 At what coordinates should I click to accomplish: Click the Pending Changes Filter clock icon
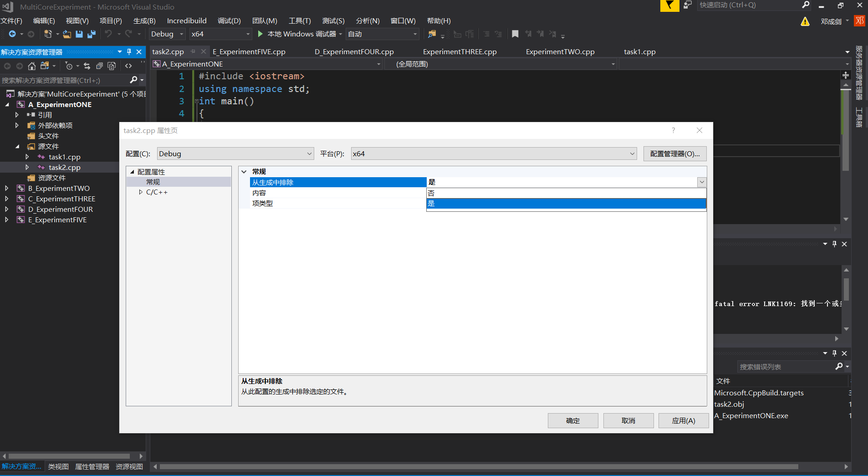pos(69,66)
